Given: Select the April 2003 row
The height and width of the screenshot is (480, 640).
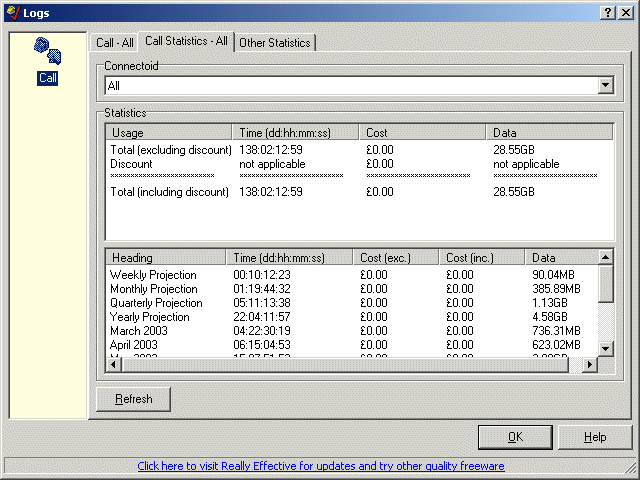Looking at the screenshot, I should coord(352,344).
